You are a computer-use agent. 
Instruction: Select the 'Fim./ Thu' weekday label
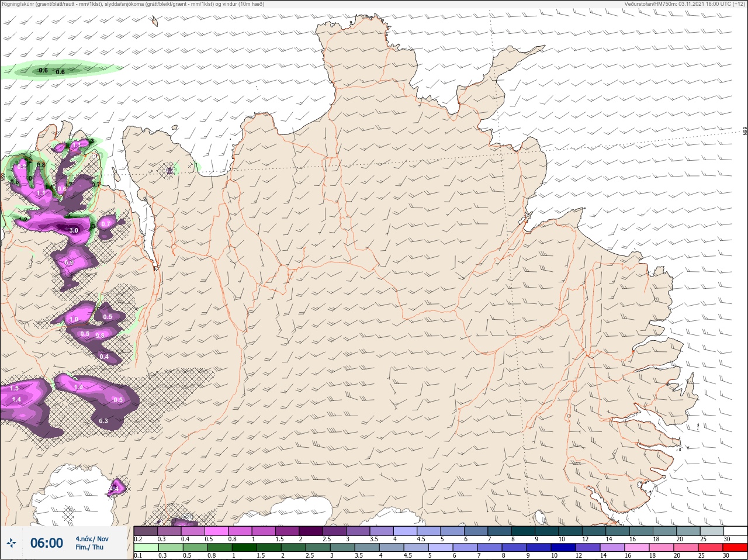pyautogui.click(x=89, y=547)
